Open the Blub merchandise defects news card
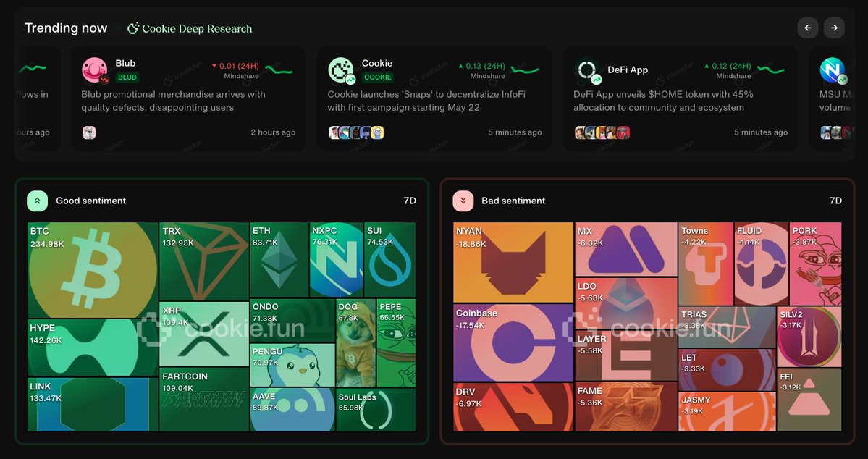Screen dimensions: 868x459 click(188, 98)
